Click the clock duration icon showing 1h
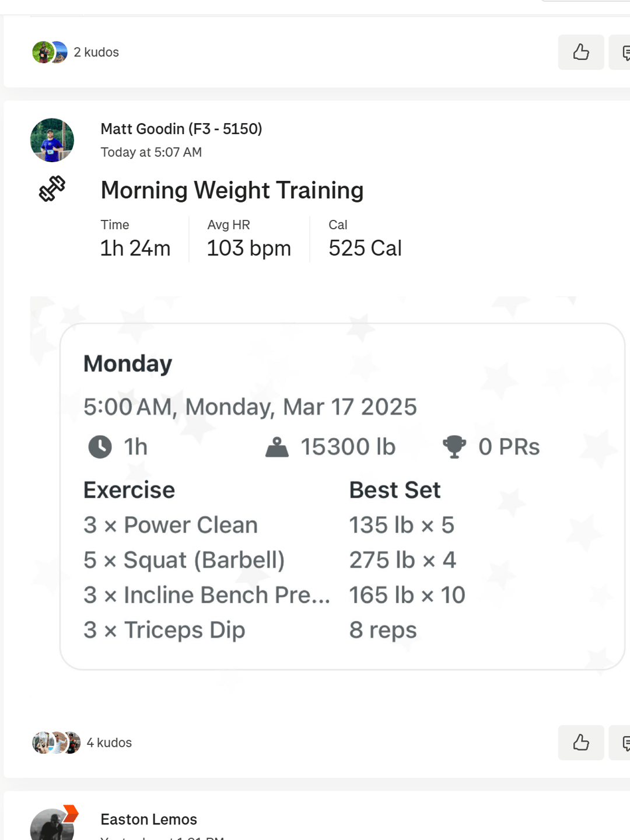The height and width of the screenshot is (840, 630). 100,447
